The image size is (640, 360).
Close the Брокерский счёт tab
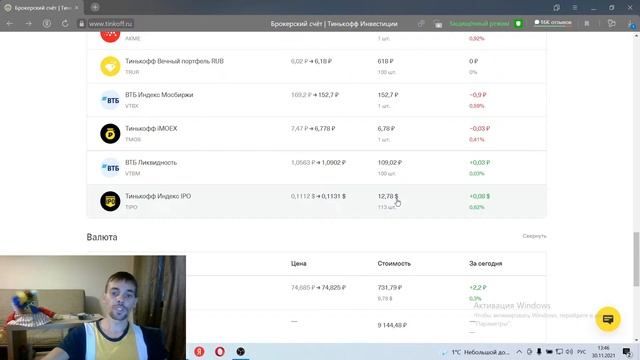coord(76,8)
